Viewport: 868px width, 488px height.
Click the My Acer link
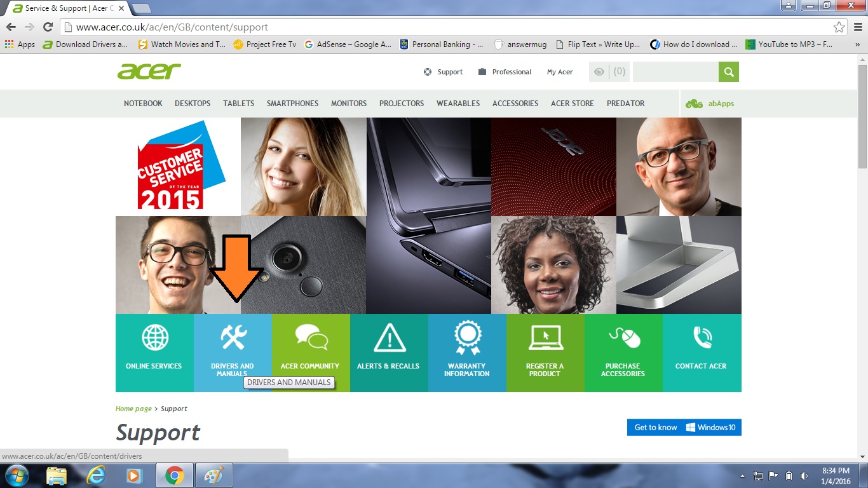click(x=560, y=72)
